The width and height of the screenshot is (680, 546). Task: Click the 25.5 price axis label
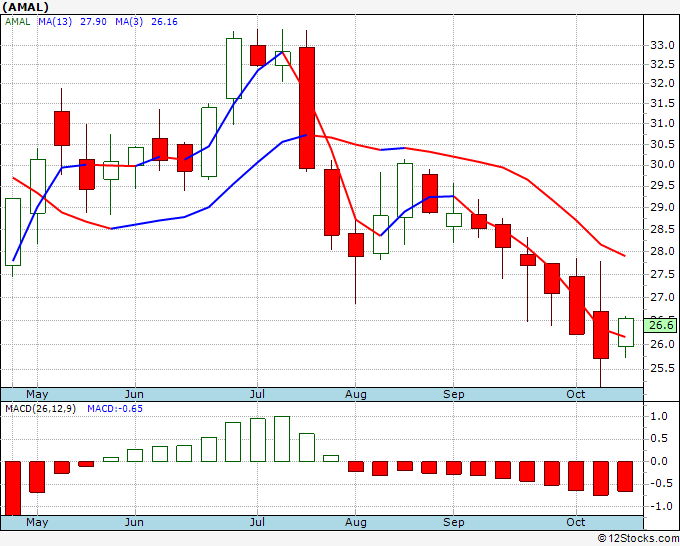click(662, 368)
